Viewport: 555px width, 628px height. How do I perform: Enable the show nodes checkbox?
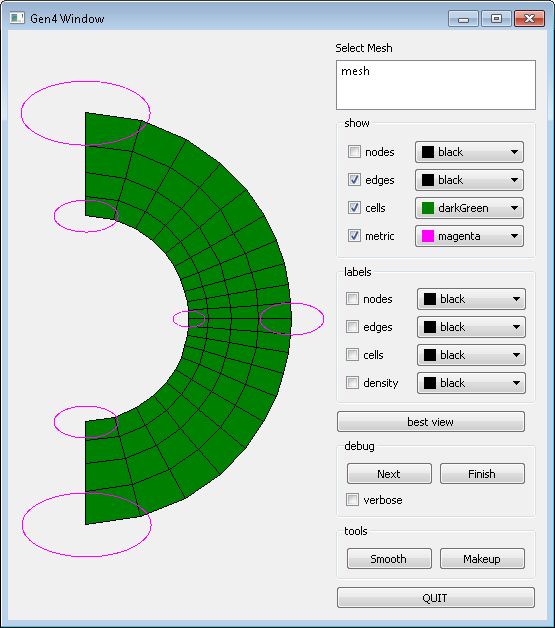coord(354,152)
